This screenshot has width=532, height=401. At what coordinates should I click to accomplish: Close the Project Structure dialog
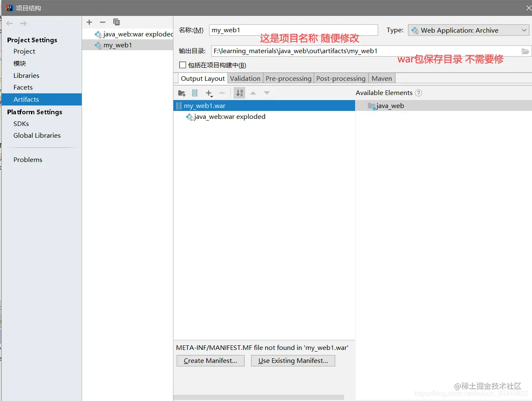tap(528, 8)
